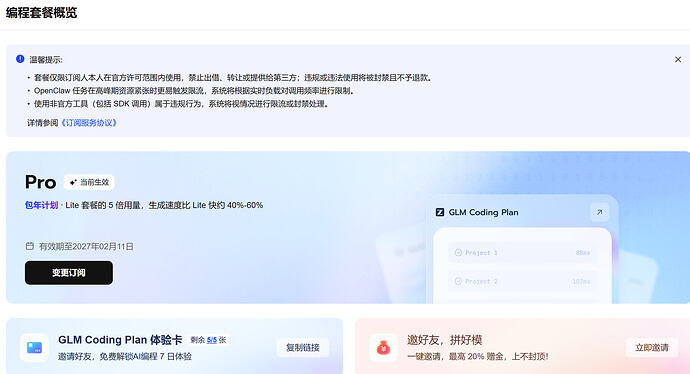
Task: Click the 编程套餐概览 page title
Action: [41, 12]
